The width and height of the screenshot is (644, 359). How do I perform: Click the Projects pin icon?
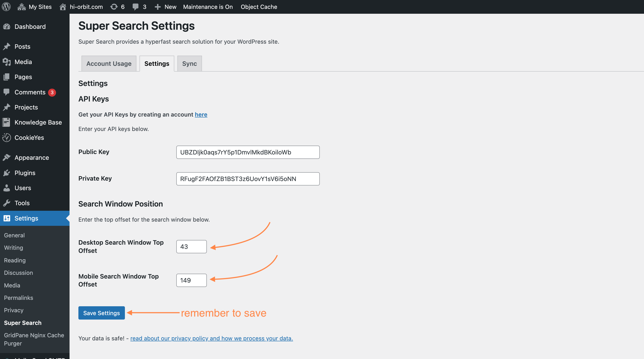[7, 107]
